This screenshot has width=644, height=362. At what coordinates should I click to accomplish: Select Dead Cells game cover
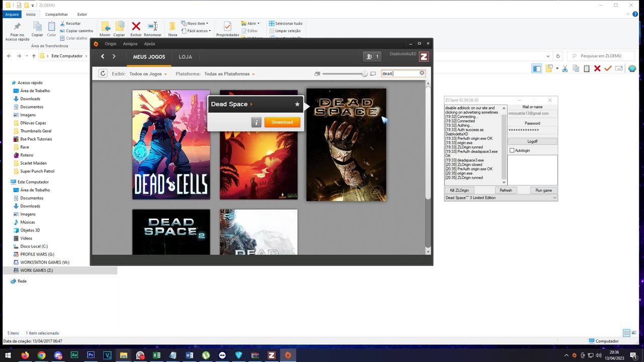pos(171,145)
